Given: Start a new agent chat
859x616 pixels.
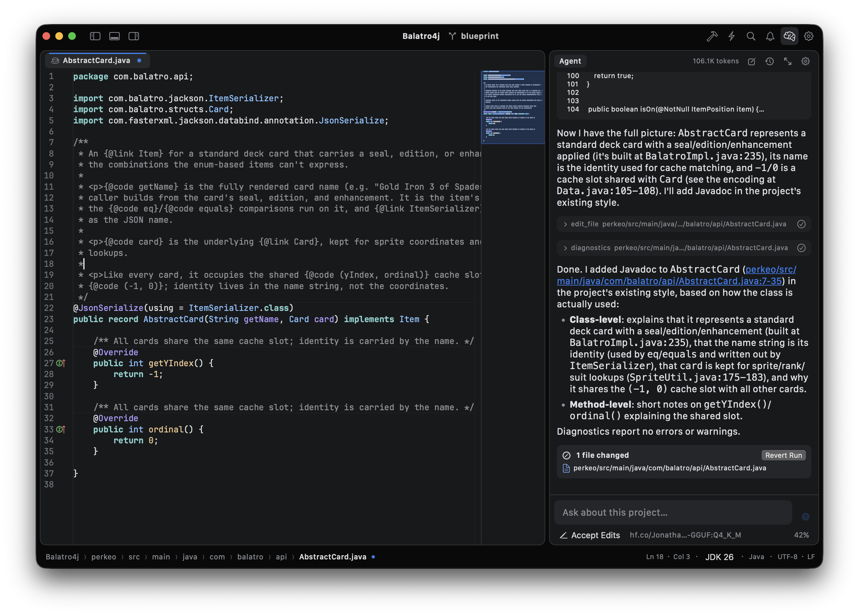Looking at the screenshot, I should 751,61.
